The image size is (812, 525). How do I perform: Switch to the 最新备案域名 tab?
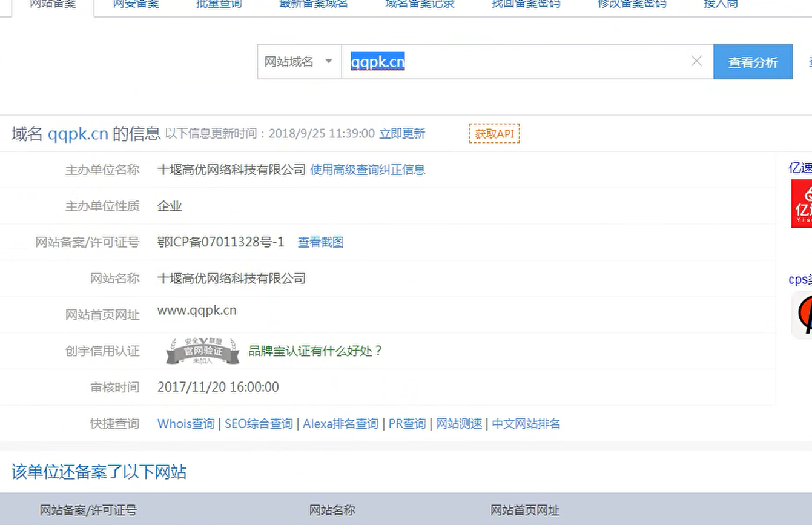pos(313,4)
